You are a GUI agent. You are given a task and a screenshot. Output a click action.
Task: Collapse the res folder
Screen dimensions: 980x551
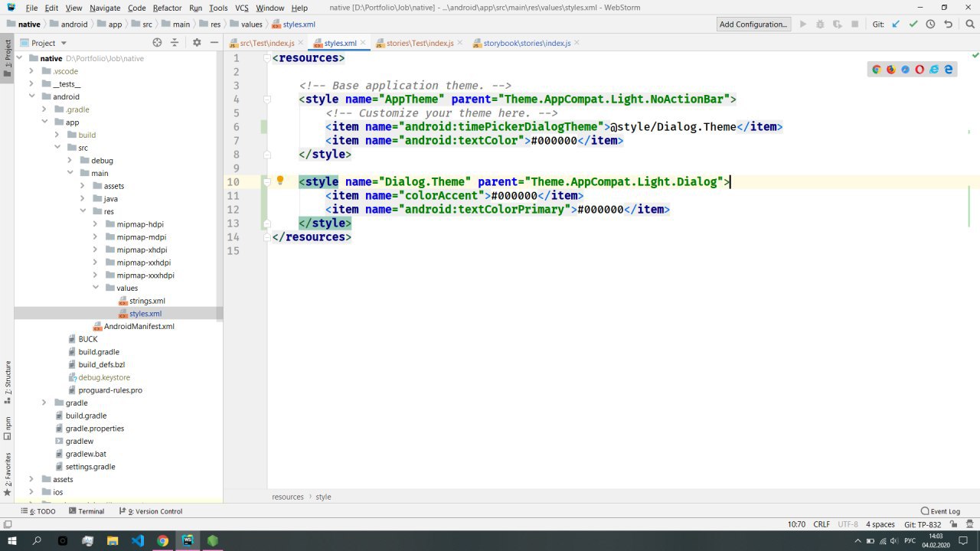pyautogui.click(x=83, y=211)
